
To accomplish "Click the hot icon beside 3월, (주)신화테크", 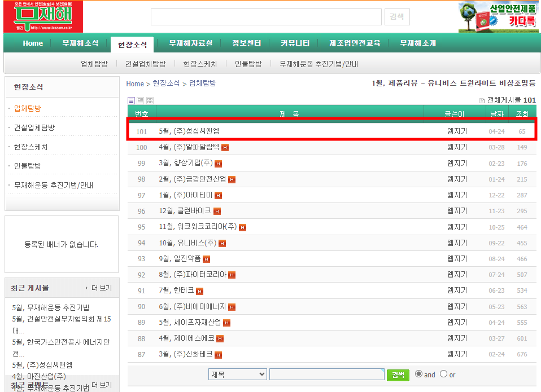I will click(x=218, y=354).
